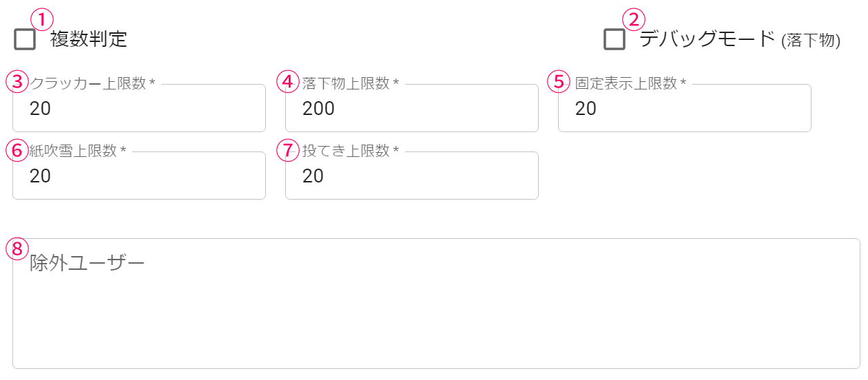This screenshot has height=380, width=868.
Task: Enable the 複数判定 checkbox
Action: click(x=25, y=39)
